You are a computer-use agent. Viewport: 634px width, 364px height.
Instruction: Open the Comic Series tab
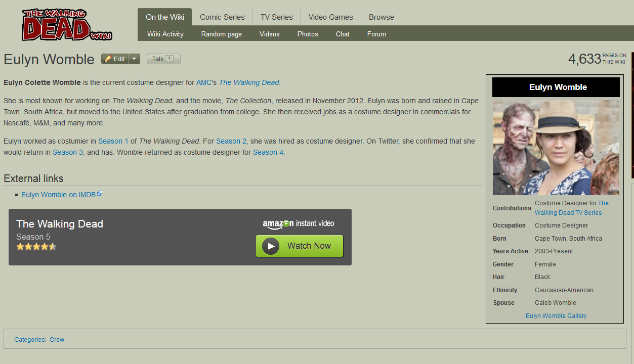coord(222,17)
